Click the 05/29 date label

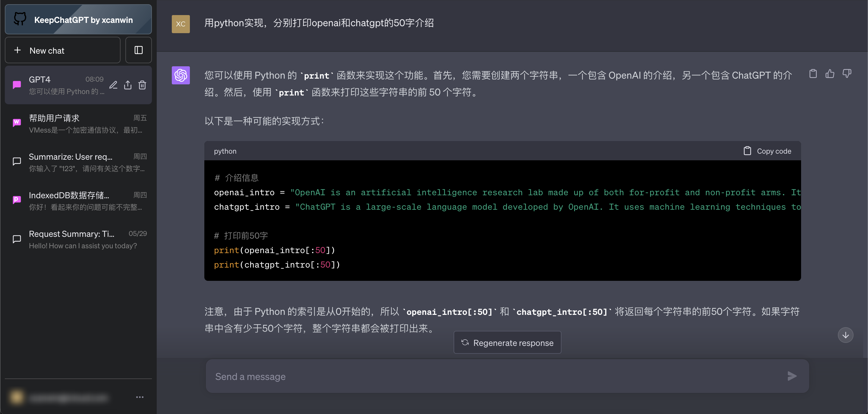[x=137, y=234]
